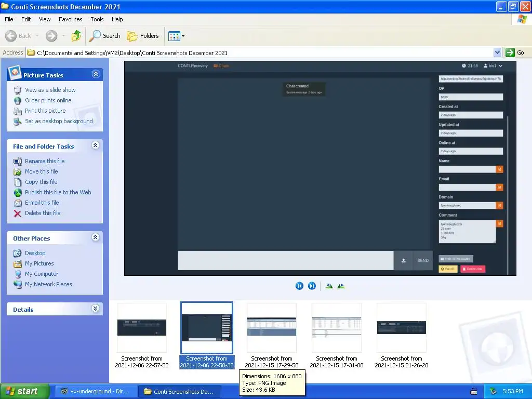Image resolution: width=532 pixels, height=399 pixels.
Task: Click the system tray icon near clock
Action: pos(494,392)
